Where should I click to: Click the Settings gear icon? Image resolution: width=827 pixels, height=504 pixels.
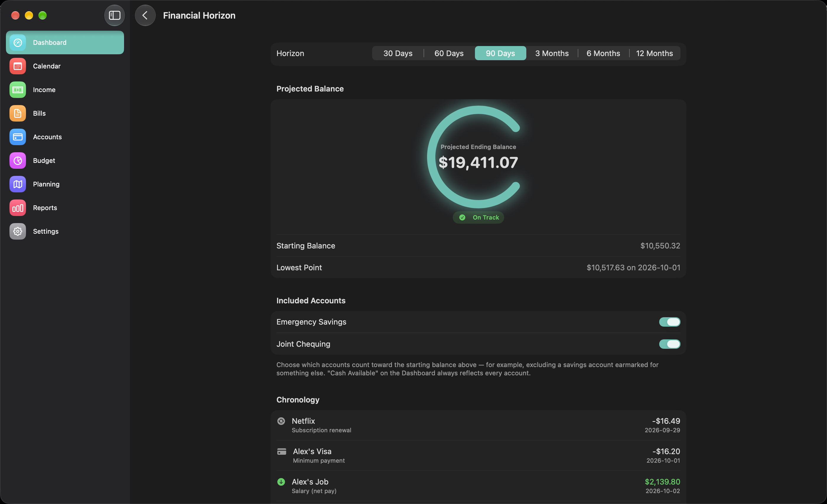pyautogui.click(x=18, y=231)
